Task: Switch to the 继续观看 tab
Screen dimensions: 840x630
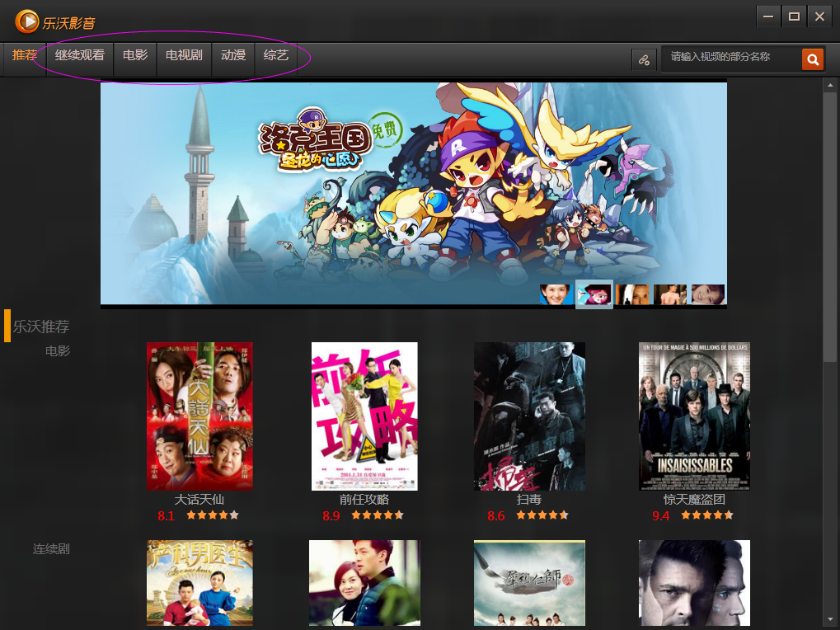Action: pos(80,55)
